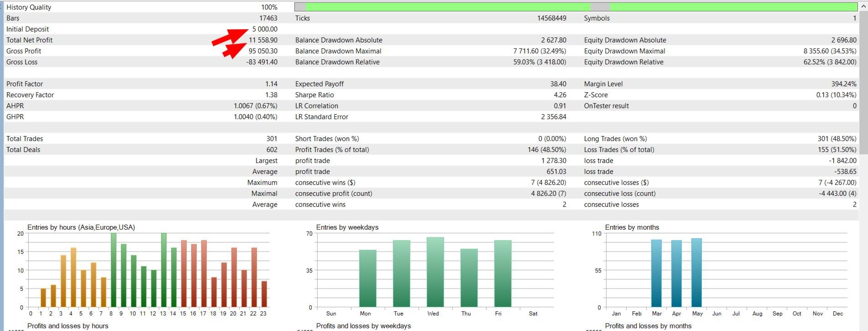Image resolution: width=868 pixels, height=331 pixels.
Task: Select the "14568449" ticks value
Action: point(552,18)
